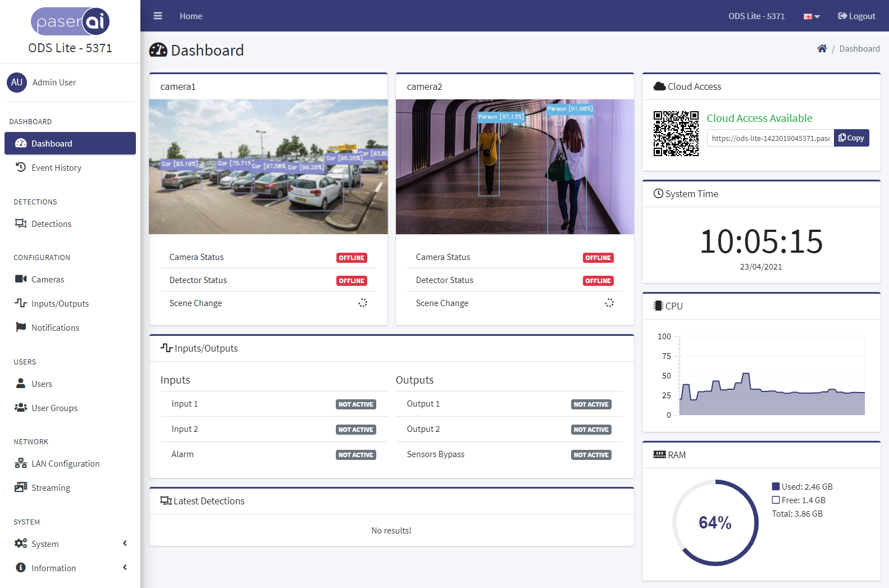Click the Cloud Access QR code
Screen dimensions: 889x588
676,134
